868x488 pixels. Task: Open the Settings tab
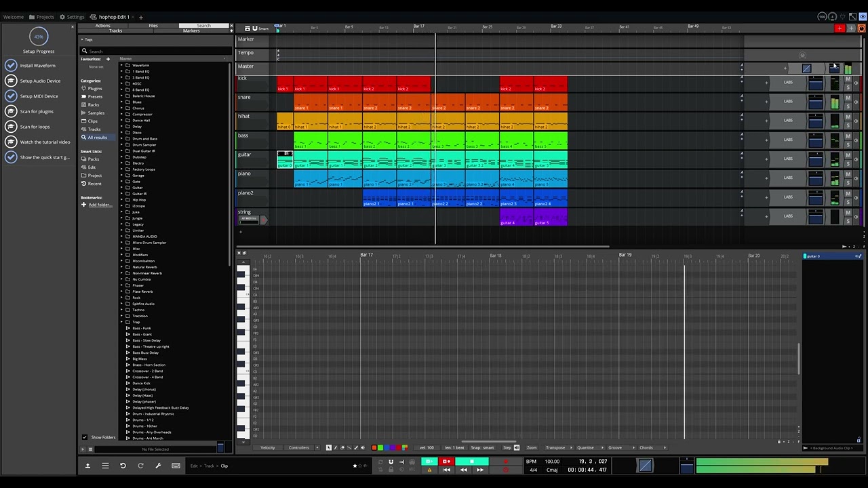[72, 17]
